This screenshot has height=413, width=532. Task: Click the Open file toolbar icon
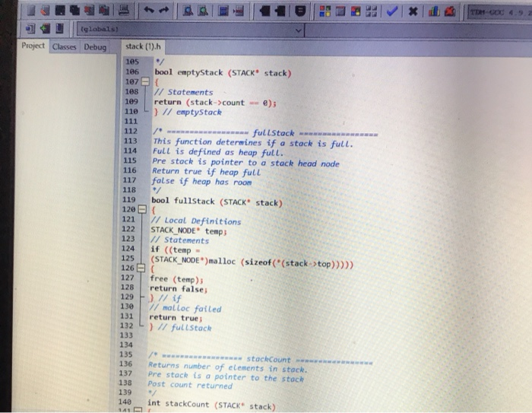(45, 11)
